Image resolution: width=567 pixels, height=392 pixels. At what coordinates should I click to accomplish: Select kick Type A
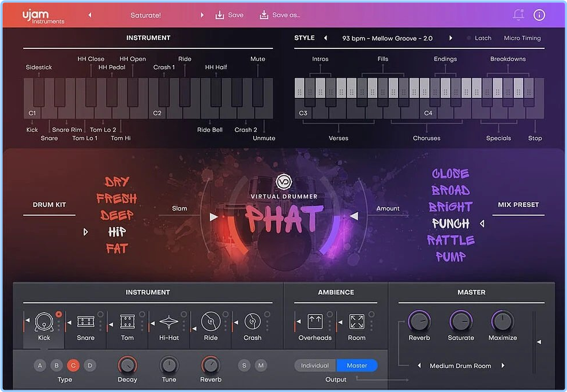tap(40, 365)
